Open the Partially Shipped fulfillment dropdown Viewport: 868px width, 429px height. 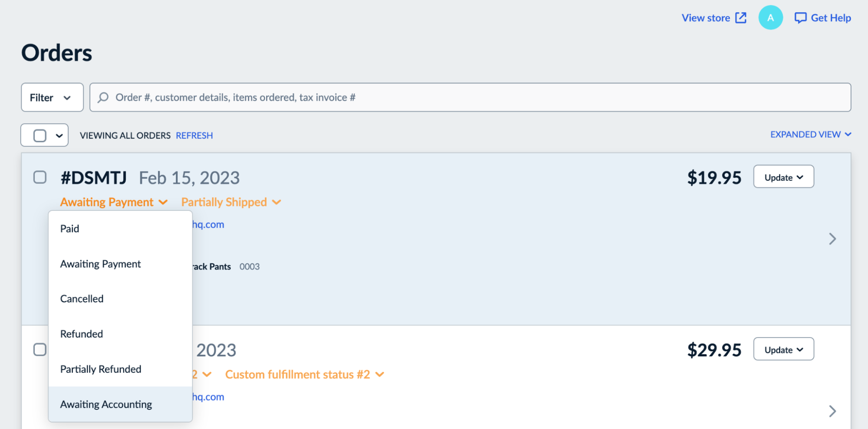pyautogui.click(x=231, y=202)
